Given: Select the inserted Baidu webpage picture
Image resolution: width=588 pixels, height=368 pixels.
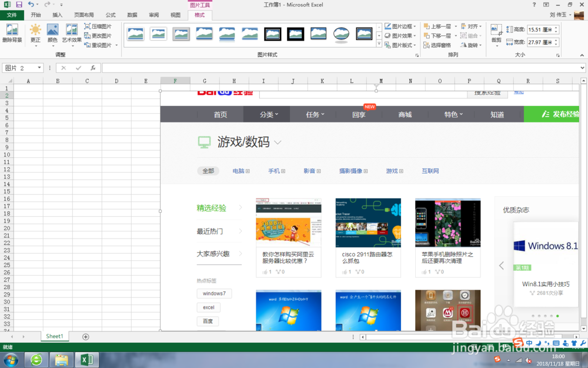Looking at the screenshot, I should pos(369,211).
